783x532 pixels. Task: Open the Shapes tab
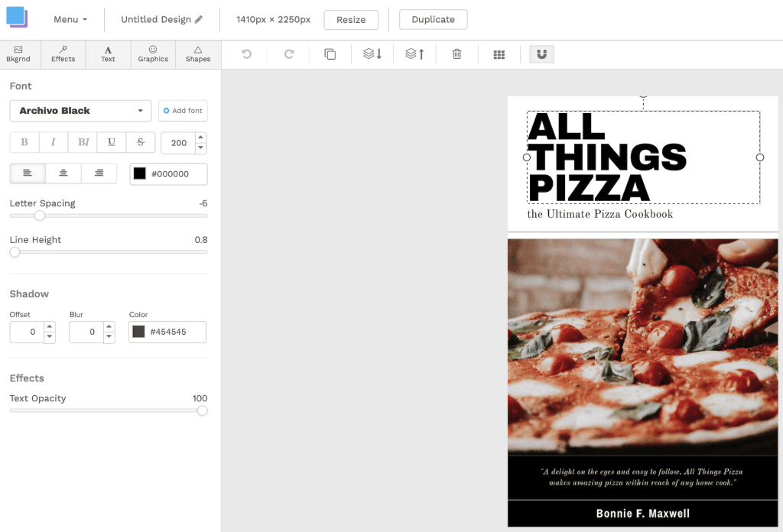[x=198, y=54]
